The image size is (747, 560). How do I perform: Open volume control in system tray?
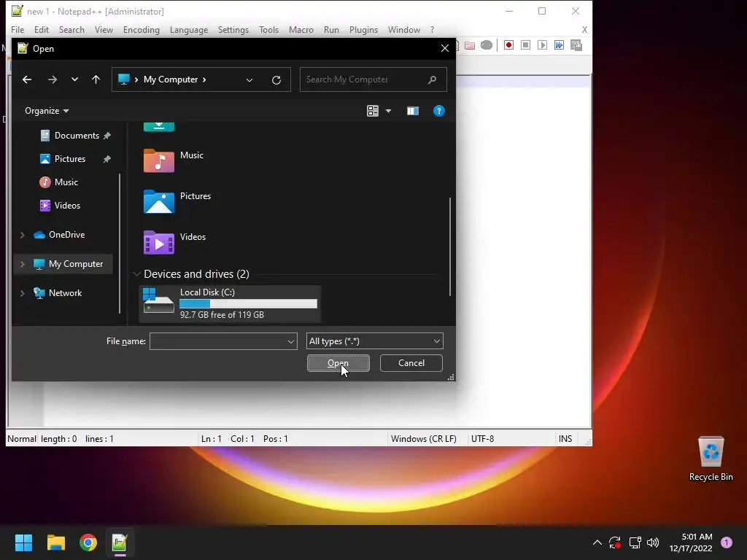[653, 542]
